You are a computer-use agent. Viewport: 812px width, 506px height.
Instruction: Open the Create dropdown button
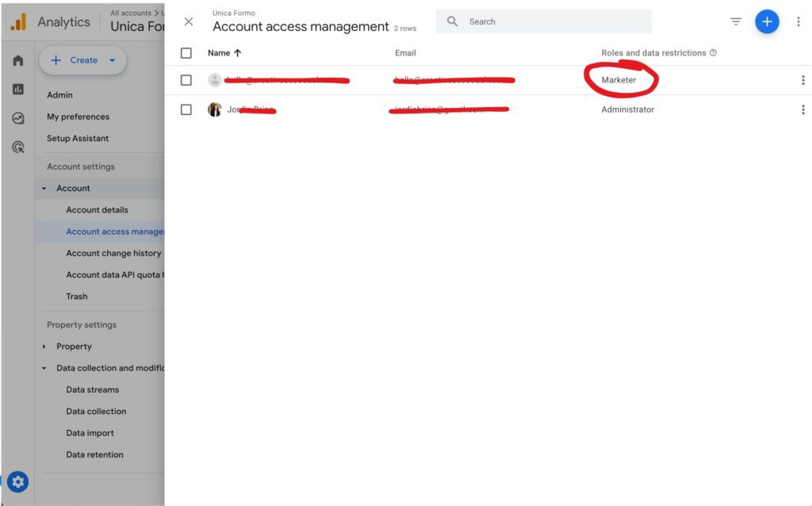pyautogui.click(x=83, y=60)
